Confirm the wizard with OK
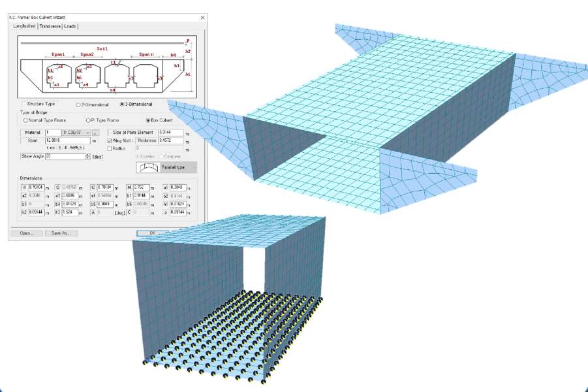The width and height of the screenshot is (588, 392). (x=152, y=233)
